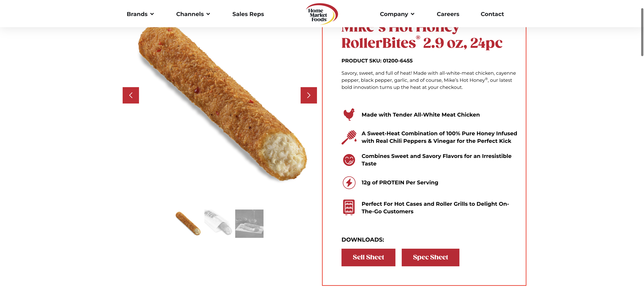
Task: Click the Home Market Foods logo
Action: pyautogui.click(x=322, y=14)
